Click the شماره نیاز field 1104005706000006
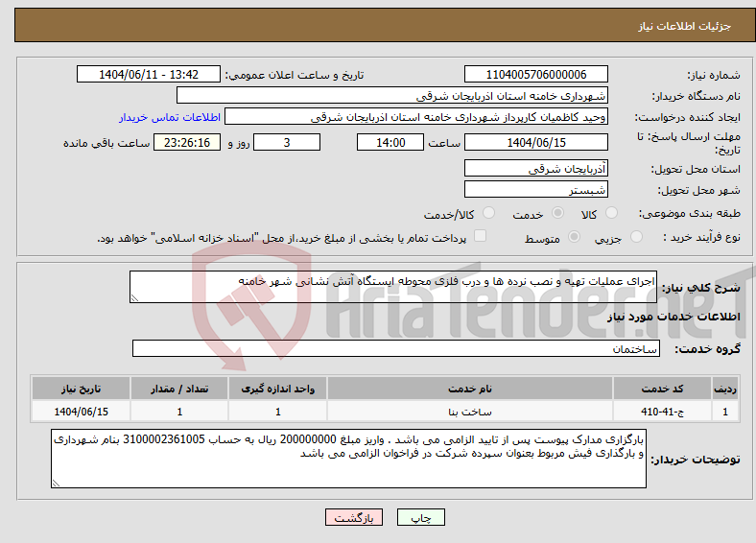 536,74
